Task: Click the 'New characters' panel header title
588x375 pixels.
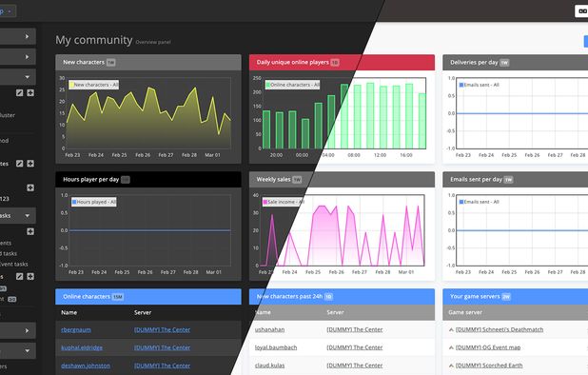Action: [x=84, y=62]
